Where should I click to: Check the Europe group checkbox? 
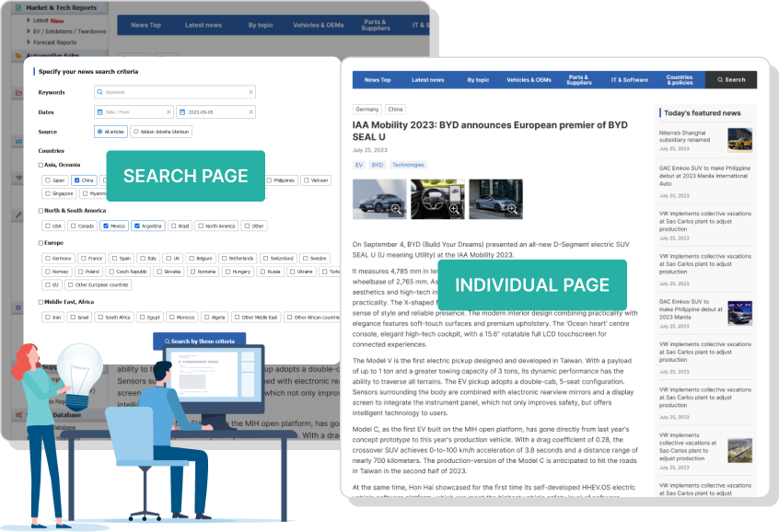(41, 243)
